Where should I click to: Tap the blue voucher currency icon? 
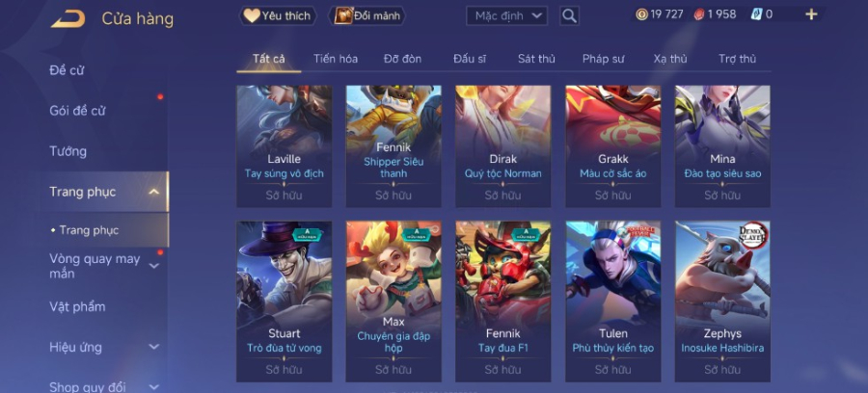[757, 14]
